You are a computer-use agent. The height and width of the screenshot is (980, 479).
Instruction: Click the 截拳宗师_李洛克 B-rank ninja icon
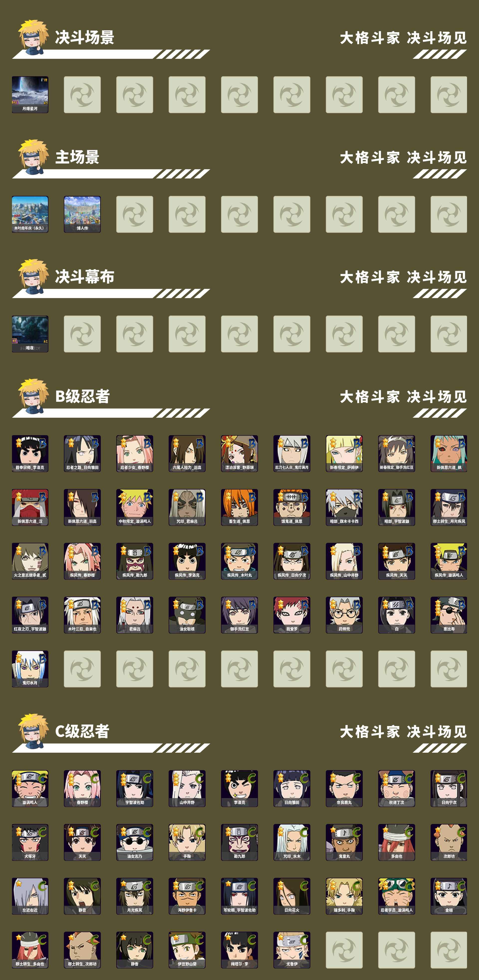coord(30,453)
